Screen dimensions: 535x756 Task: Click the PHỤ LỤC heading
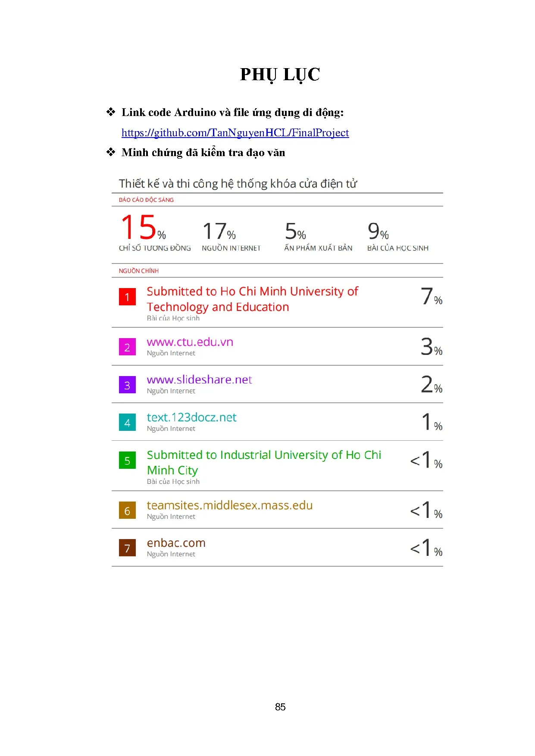pos(280,75)
